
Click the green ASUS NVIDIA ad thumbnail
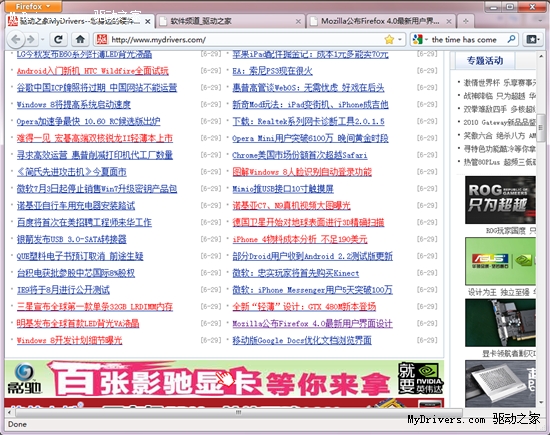coord(500,261)
